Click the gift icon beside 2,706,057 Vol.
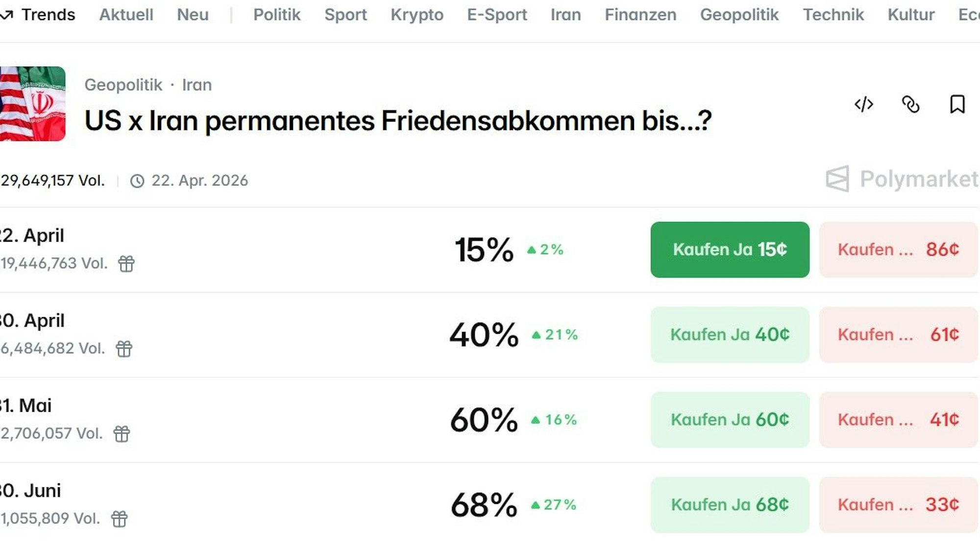Viewport: 980px width, 551px height. 122,434
